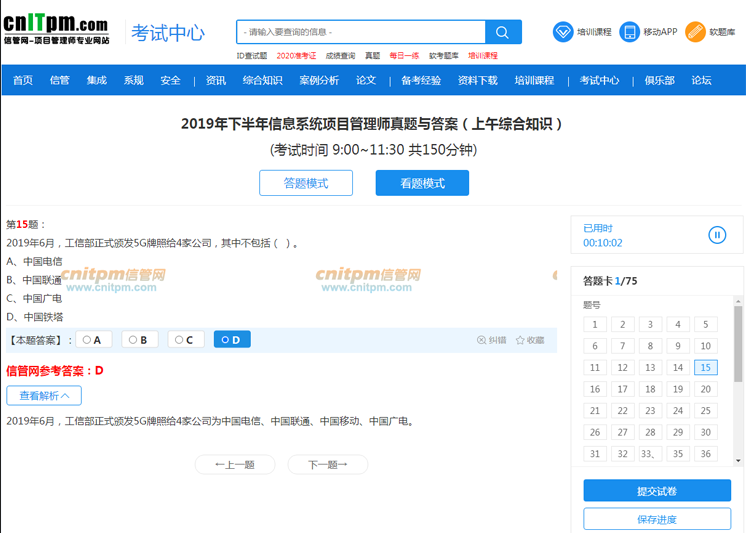This screenshot has height=533, width=749.
Task: Choose answer option C radio button
Action: pos(179,340)
